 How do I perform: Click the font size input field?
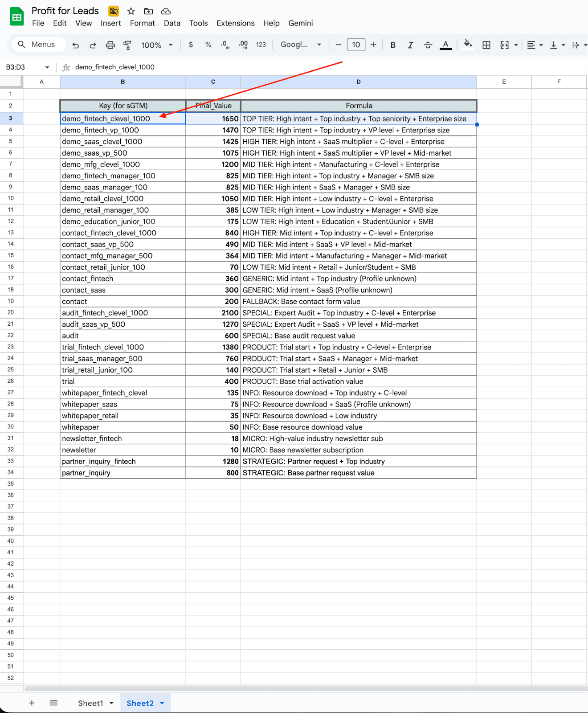tap(356, 45)
